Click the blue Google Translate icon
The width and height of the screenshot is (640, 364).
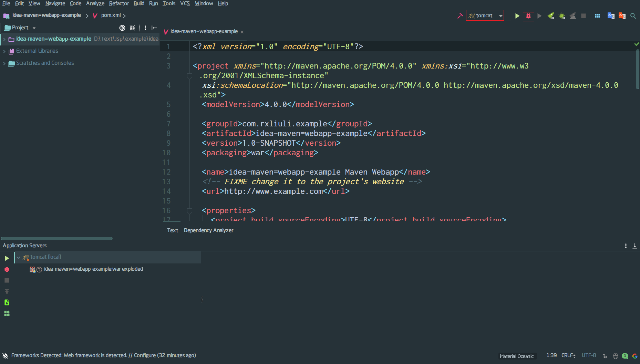[611, 16]
